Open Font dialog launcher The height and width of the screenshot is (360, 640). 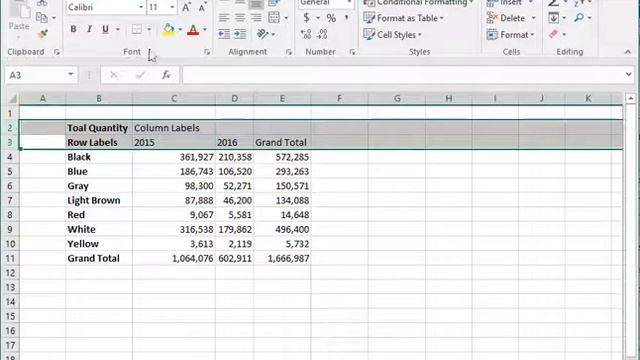pos(207,52)
